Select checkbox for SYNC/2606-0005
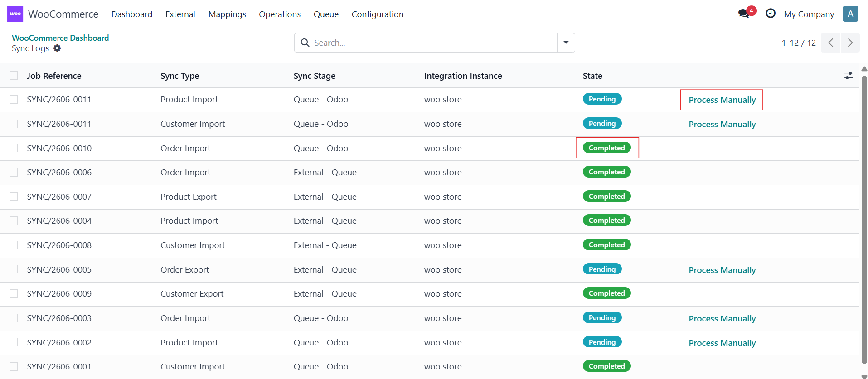Screen dimensions: 868x379 point(14,269)
